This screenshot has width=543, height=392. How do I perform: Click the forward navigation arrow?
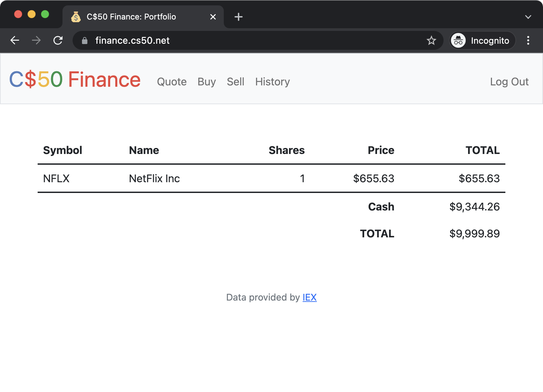pos(36,40)
